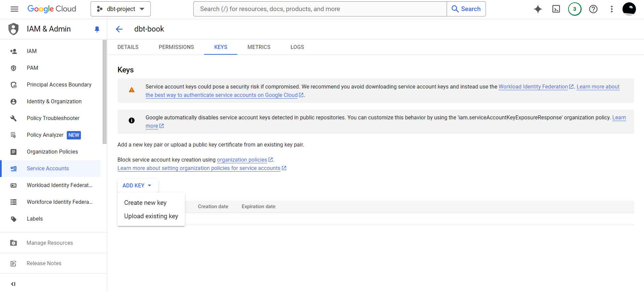Image resolution: width=644 pixels, height=292 pixels.
Task: Sort by Expiration date column
Action: click(x=258, y=207)
